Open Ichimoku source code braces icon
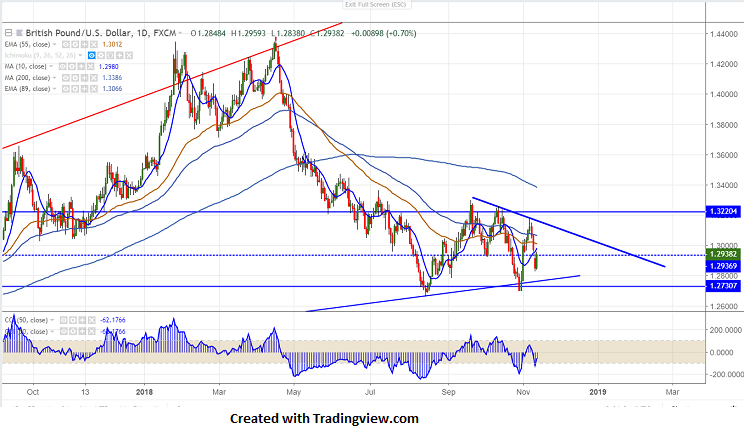 coord(110,55)
